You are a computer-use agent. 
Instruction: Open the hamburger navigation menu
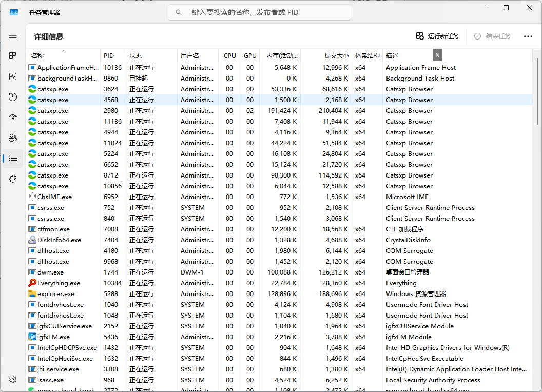pyautogui.click(x=13, y=35)
